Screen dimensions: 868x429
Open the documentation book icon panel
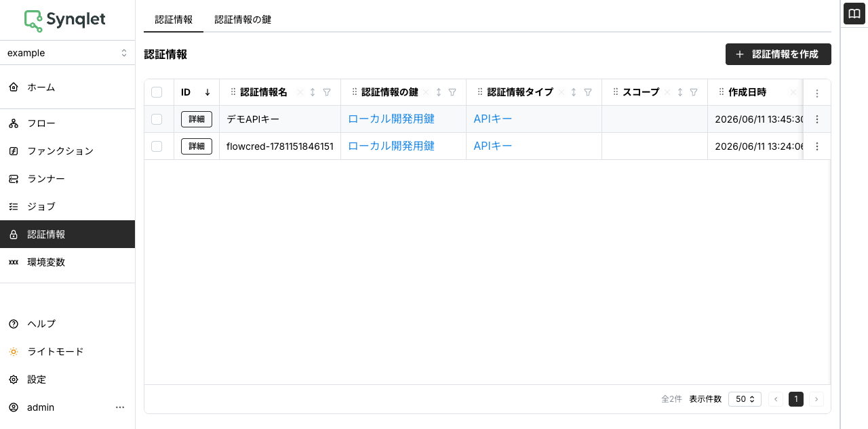coord(854,14)
